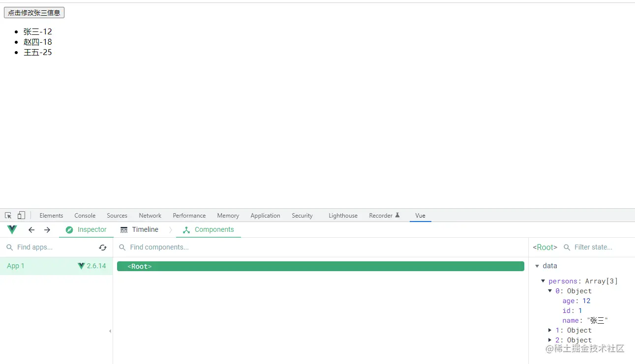This screenshot has width=635, height=364.
Task: Select the inspect element cursor icon
Action: [x=8, y=215]
